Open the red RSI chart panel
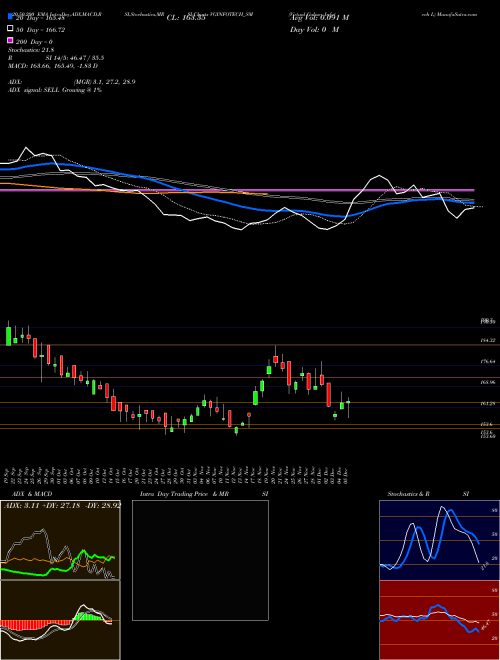Viewport: 500px width, 660px height. coord(439,620)
